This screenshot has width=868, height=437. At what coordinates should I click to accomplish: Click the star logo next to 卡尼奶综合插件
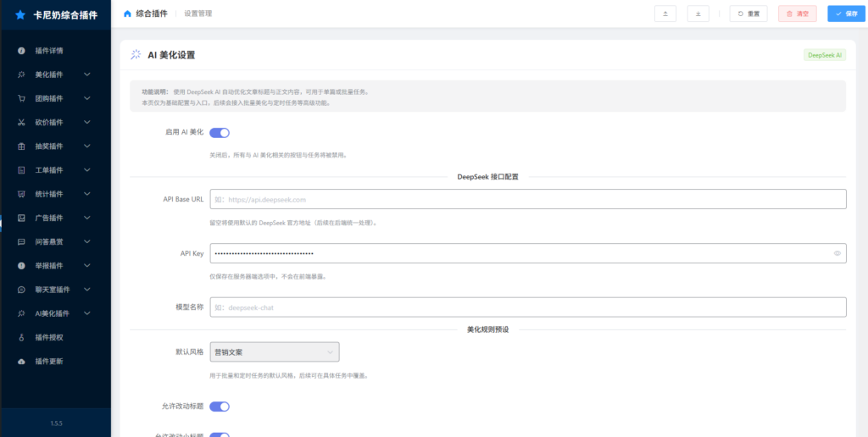20,14
